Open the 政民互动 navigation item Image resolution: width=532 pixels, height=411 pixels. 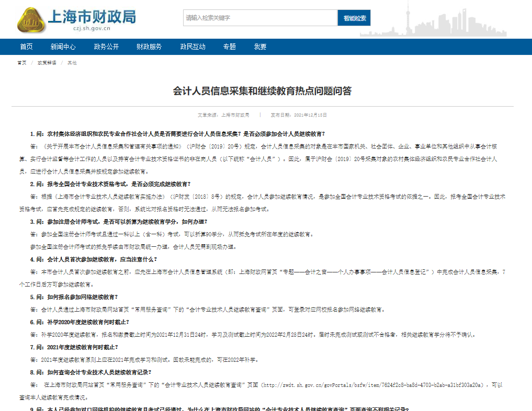pos(193,47)
